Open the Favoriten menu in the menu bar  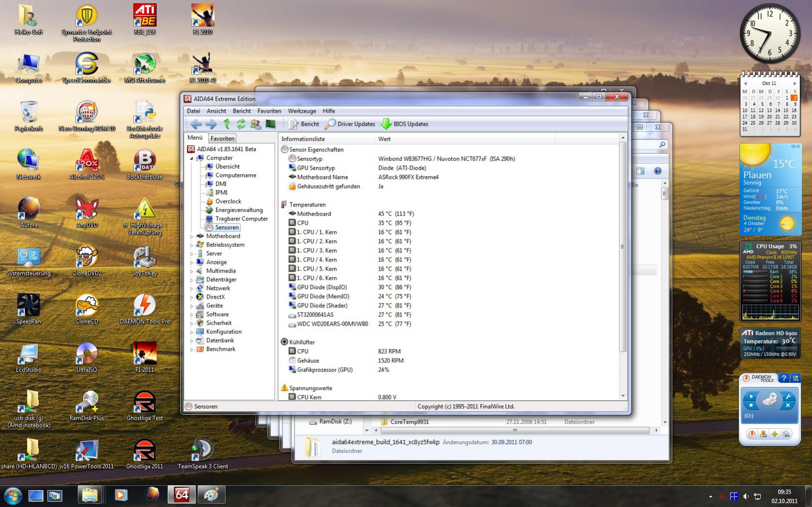[x=269, y=111]
